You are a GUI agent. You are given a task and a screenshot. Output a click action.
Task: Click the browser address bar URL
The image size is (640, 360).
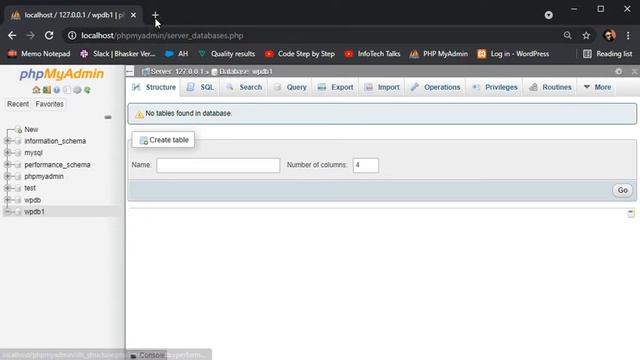tap(162, 36)
